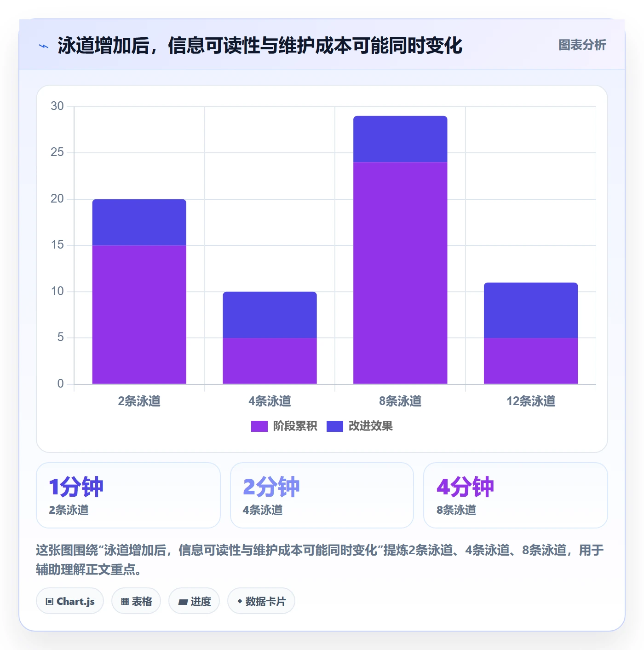Click the blue segment of the 8条泳道 bar
This screenshot has width=644, height=650.
(400, 139)
